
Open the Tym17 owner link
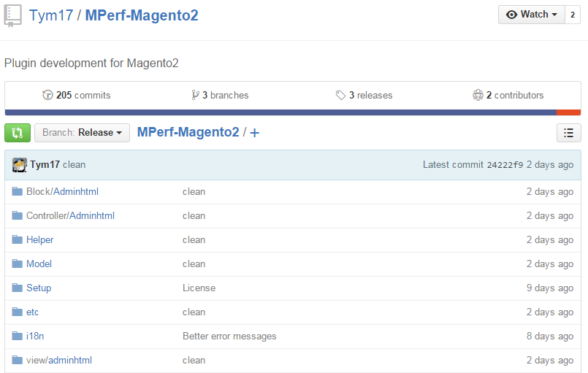click(x=51, y=15)
